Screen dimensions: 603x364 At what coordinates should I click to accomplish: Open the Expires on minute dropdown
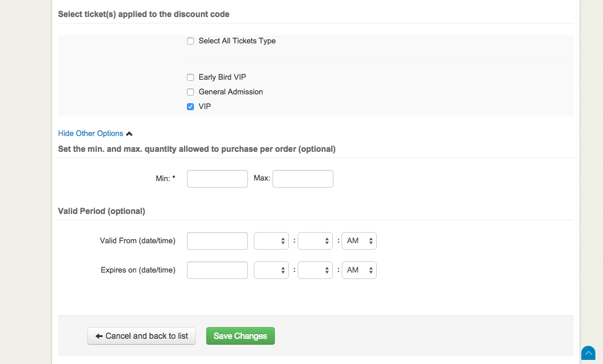pyautogui.click(x=315, y=270)
